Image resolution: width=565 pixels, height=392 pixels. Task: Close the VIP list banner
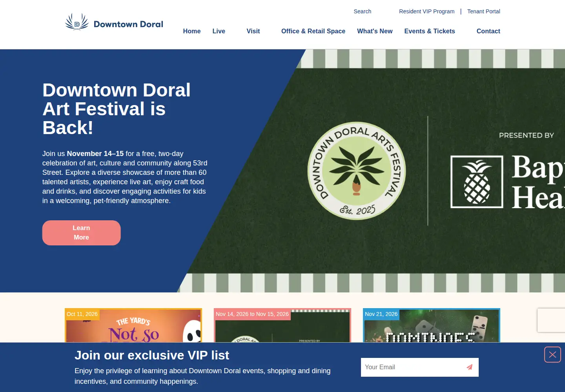click(x=552, y=355)
